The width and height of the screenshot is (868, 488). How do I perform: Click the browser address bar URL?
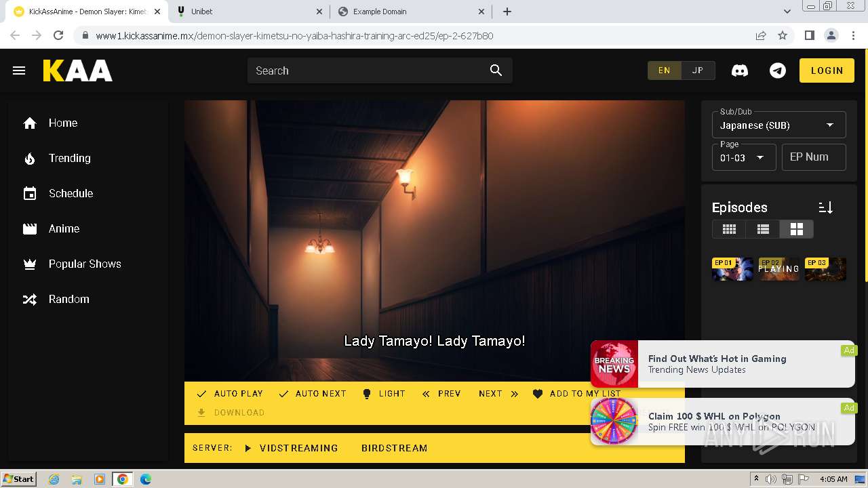(x=294, y=36)
